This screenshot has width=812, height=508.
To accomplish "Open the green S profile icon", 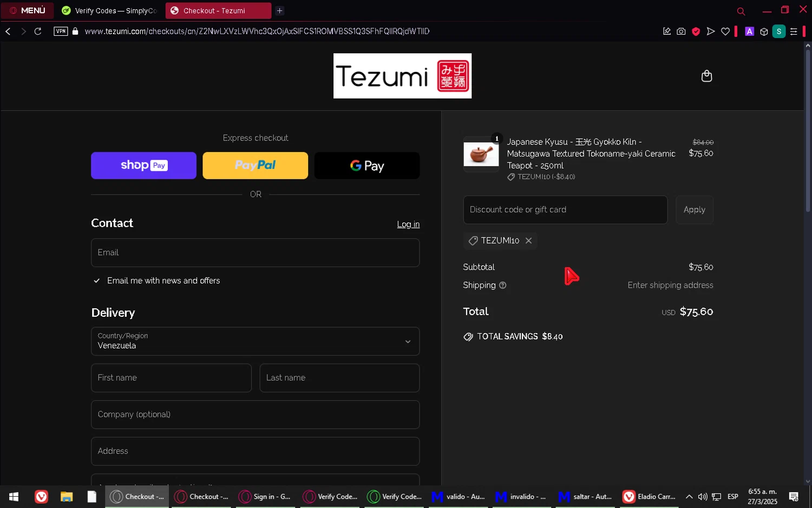I will point(779,31).
